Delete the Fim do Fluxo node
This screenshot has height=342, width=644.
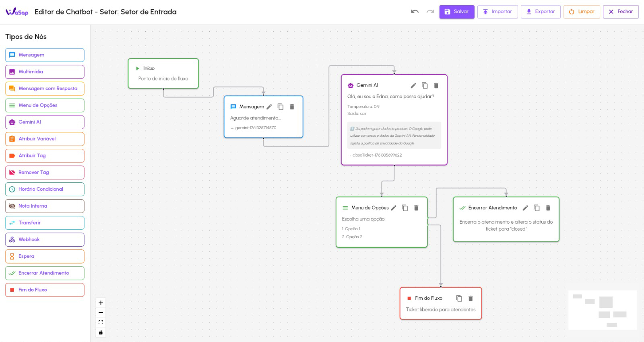coord(471,299)
